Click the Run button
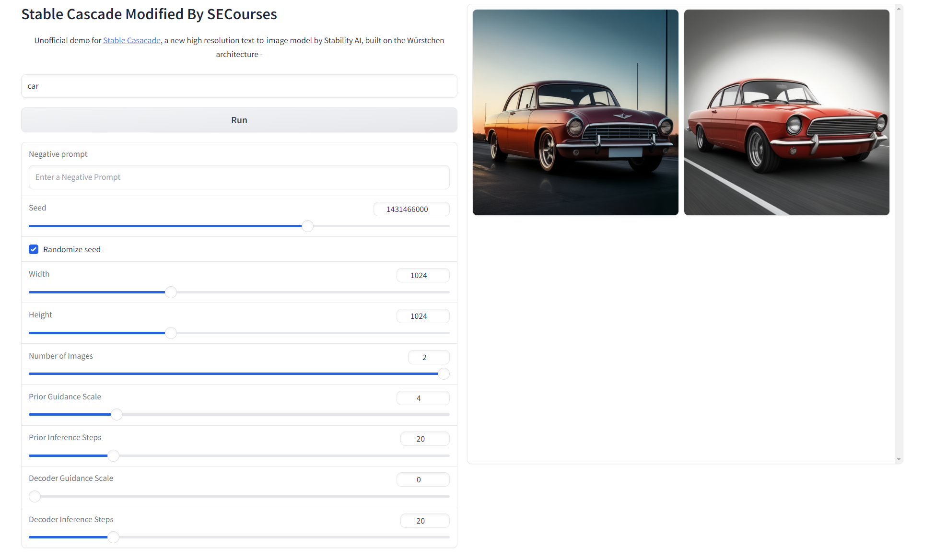This screenshot has width=935, height=560. [x=239, y=120]
